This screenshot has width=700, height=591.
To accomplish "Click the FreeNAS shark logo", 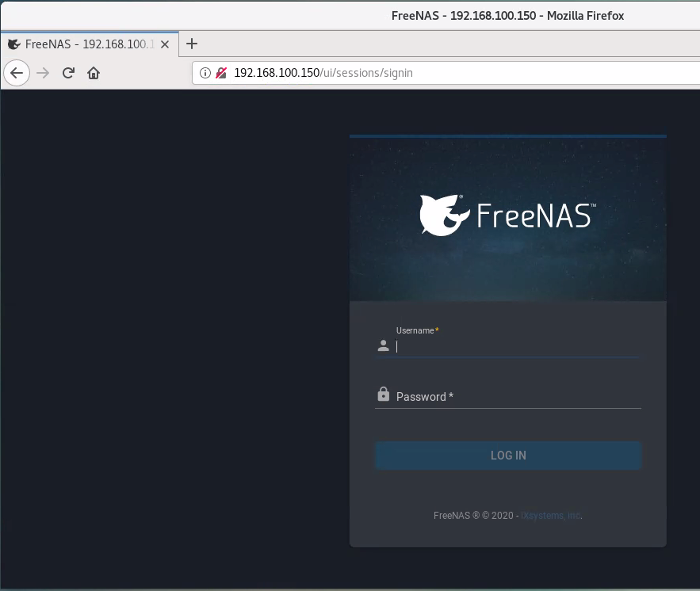I will (444, 215).
